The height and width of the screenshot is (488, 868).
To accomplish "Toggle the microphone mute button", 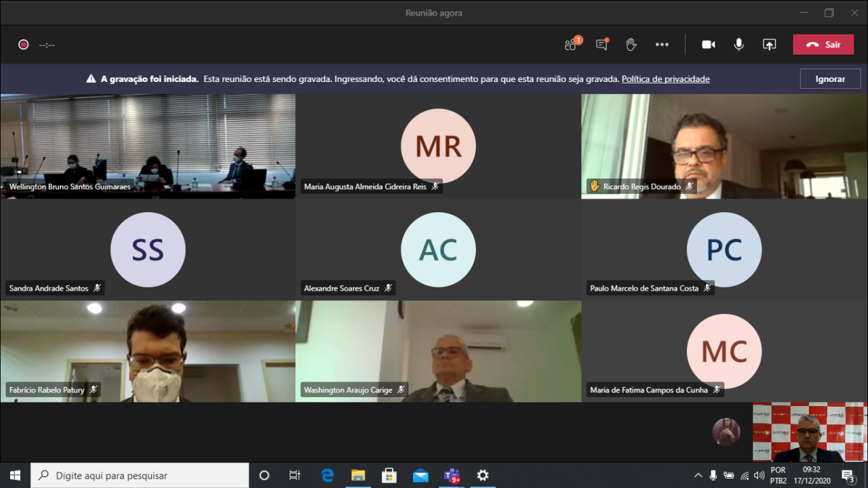I will 738,45.
